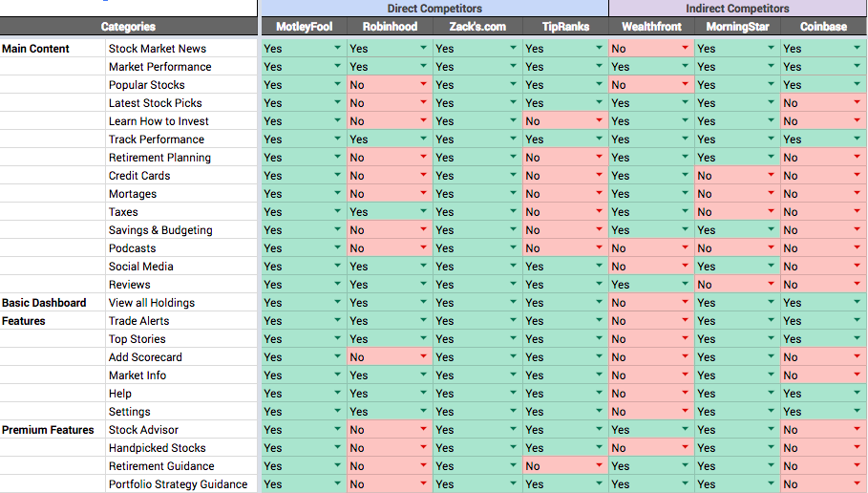Click the Reviews row label

[x=130, y=284]
